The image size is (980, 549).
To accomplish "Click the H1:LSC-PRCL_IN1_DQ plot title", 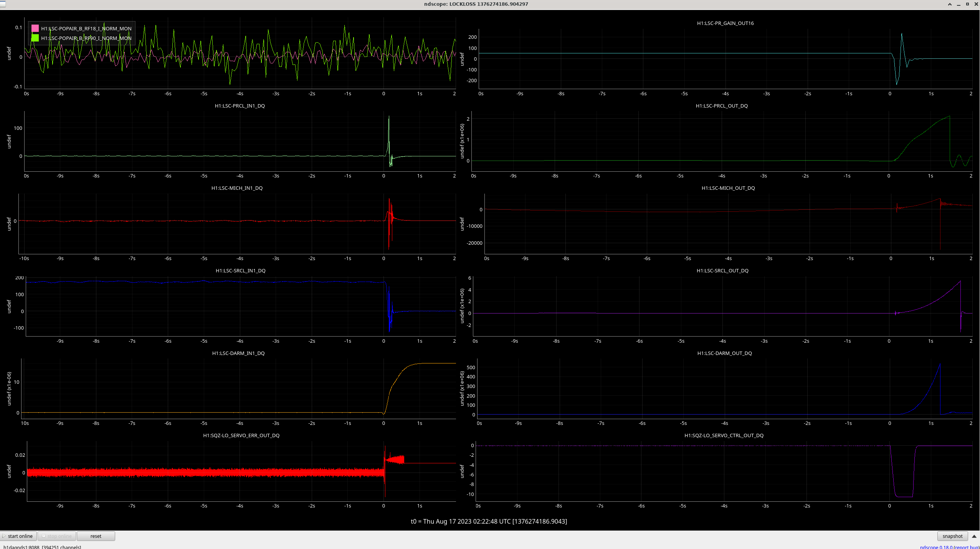I will click(x=240, y=106).
